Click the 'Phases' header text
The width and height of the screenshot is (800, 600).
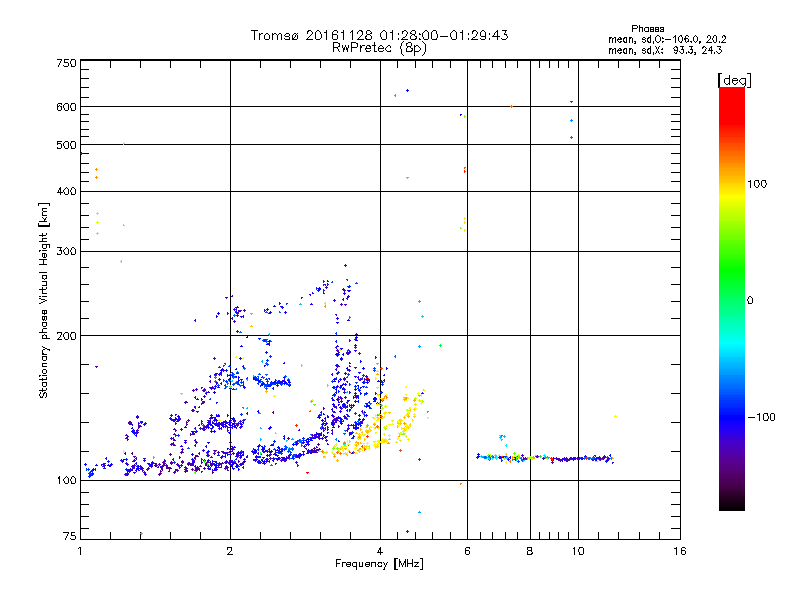click(x=647, y=29)
